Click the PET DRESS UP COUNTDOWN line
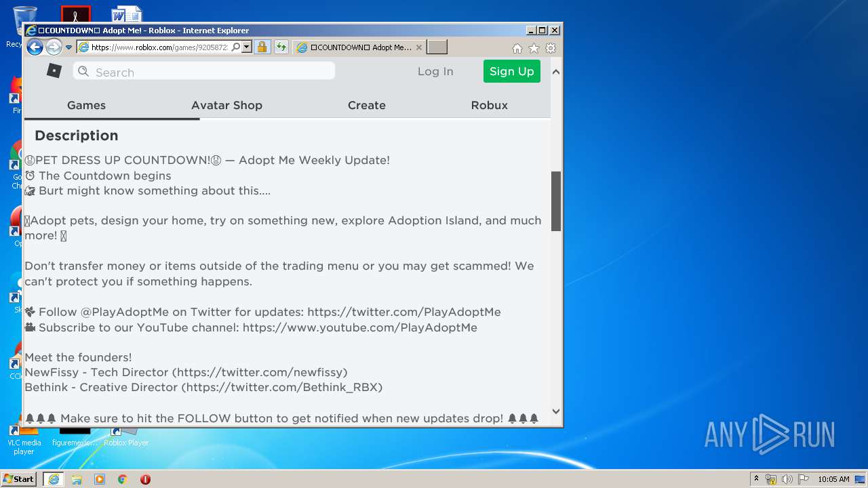This screenshot has height=488, width=868. [208, 161]
